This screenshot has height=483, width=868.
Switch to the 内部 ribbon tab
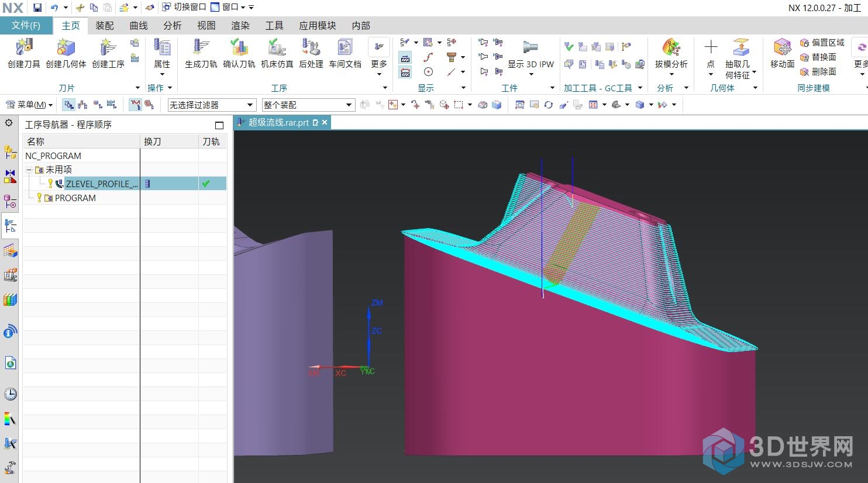click(x=361, y=26)
